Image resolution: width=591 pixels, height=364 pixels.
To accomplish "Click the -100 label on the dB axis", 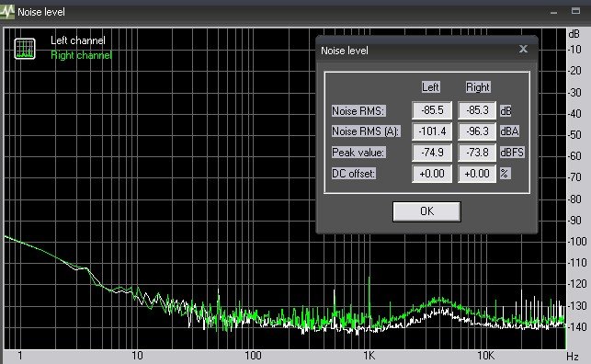I will [577, 242].
